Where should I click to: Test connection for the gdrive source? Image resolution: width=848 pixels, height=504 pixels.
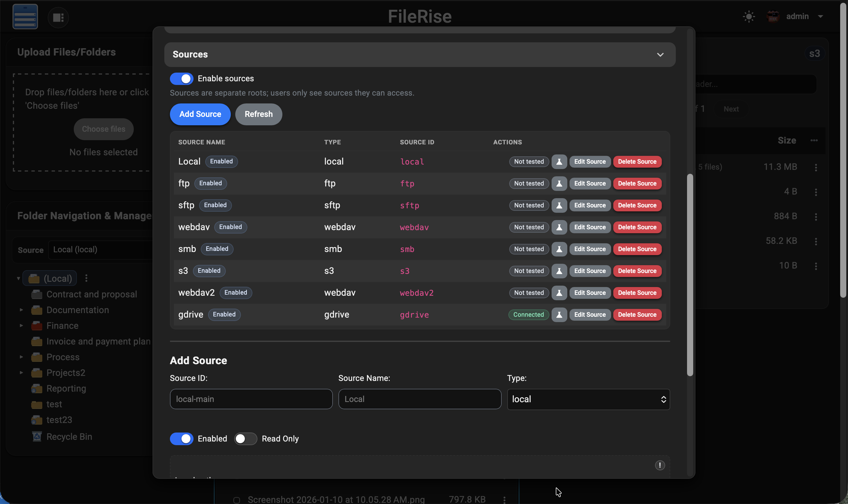[x=559, y=315]
